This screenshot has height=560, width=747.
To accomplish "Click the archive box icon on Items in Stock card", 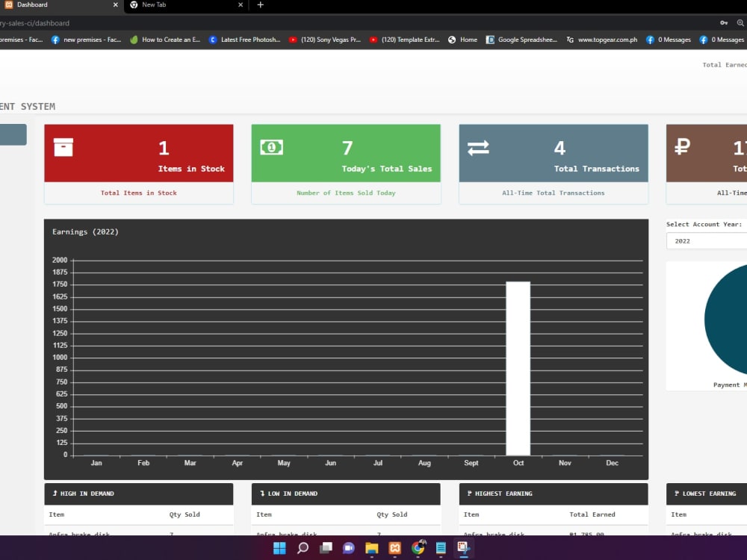I will (x=63, y=147).
